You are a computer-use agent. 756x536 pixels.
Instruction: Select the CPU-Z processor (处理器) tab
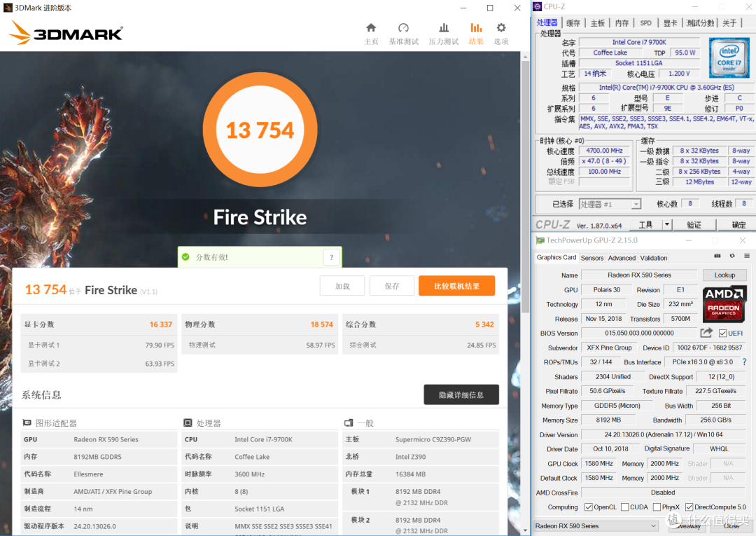(547, 22)
